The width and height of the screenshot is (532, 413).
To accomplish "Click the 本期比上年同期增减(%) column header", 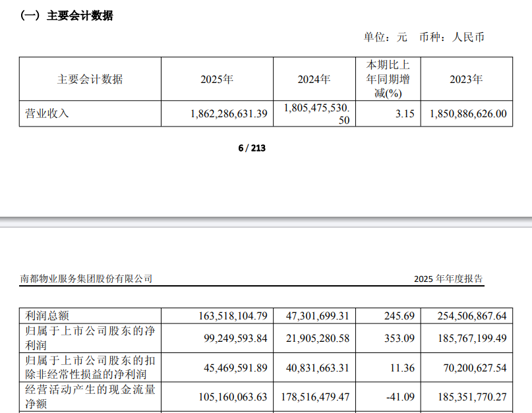I will [388, 79].
